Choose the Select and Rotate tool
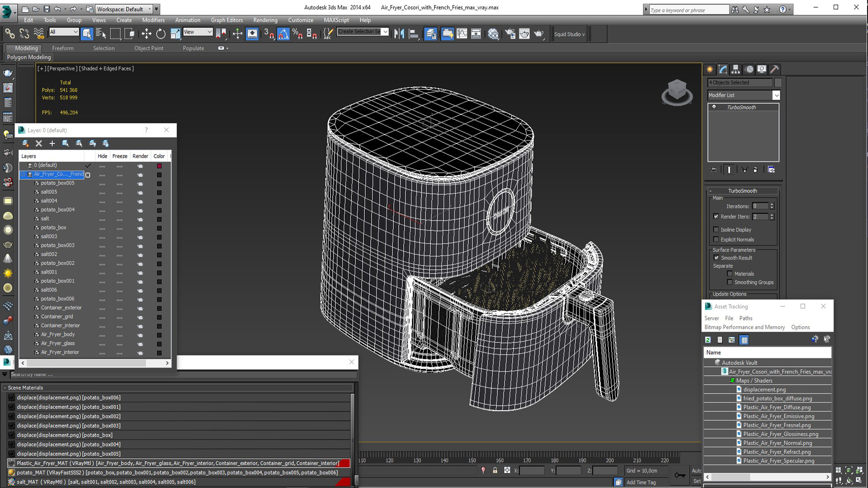This screenshot has width=868, height=488. click(160, 33)
